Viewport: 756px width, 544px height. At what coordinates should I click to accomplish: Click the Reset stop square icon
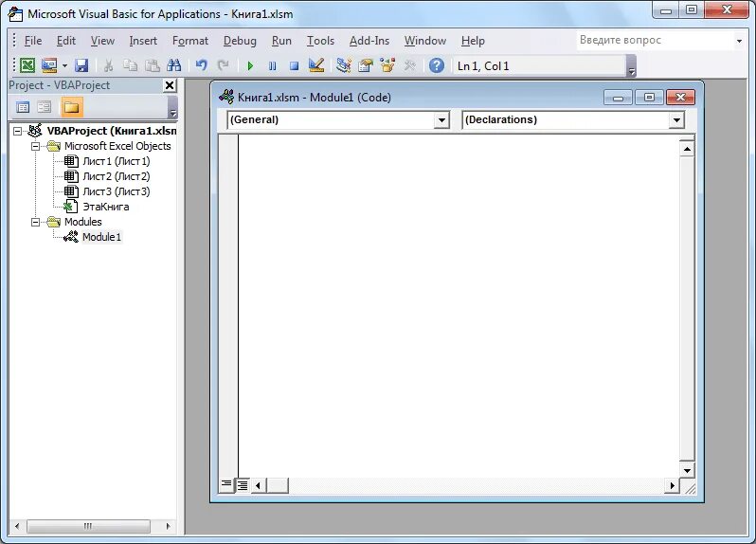click(294, 65)
